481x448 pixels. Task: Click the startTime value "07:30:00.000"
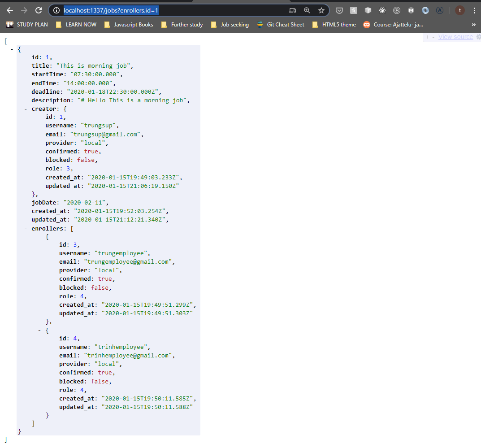point(95,74)
